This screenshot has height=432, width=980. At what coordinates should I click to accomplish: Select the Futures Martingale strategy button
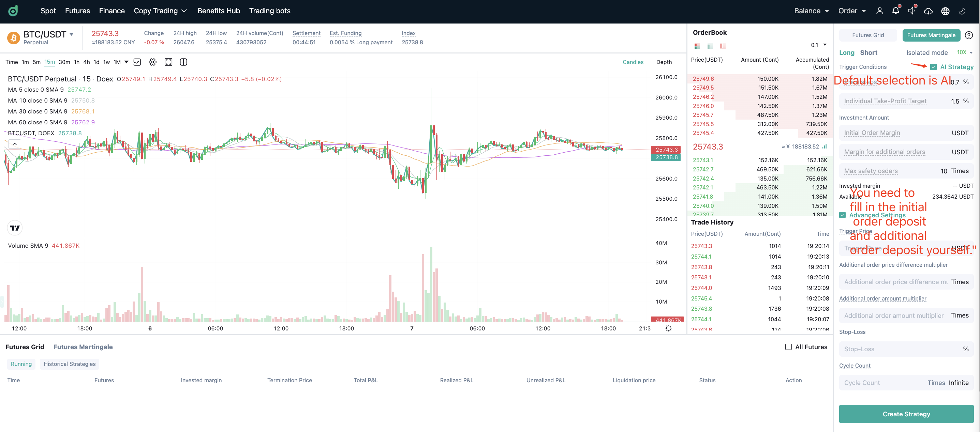pos(931,35)
